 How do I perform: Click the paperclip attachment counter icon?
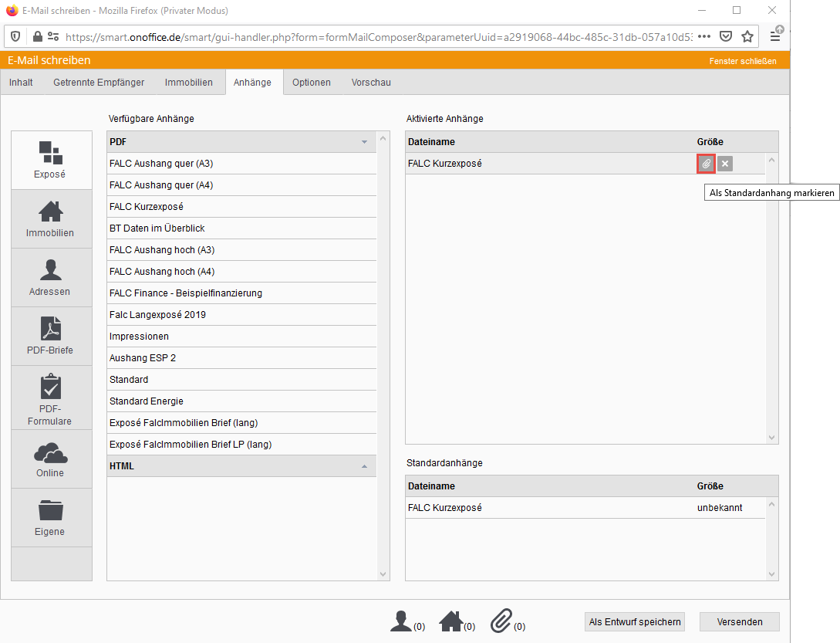coord(501,621)
